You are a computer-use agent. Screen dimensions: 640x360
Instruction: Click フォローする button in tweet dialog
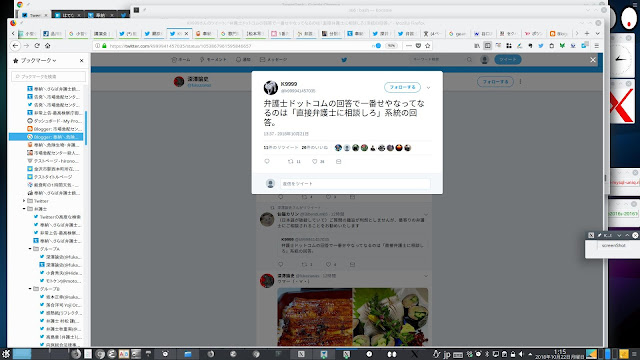(x=402, y=87)
